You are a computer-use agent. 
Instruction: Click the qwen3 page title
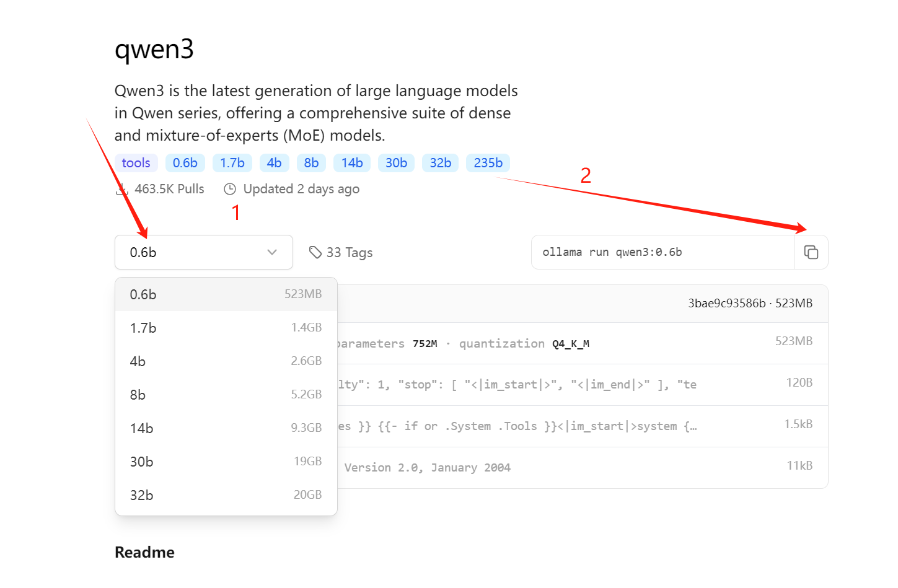pyautogui.click(x=154, y=48)
